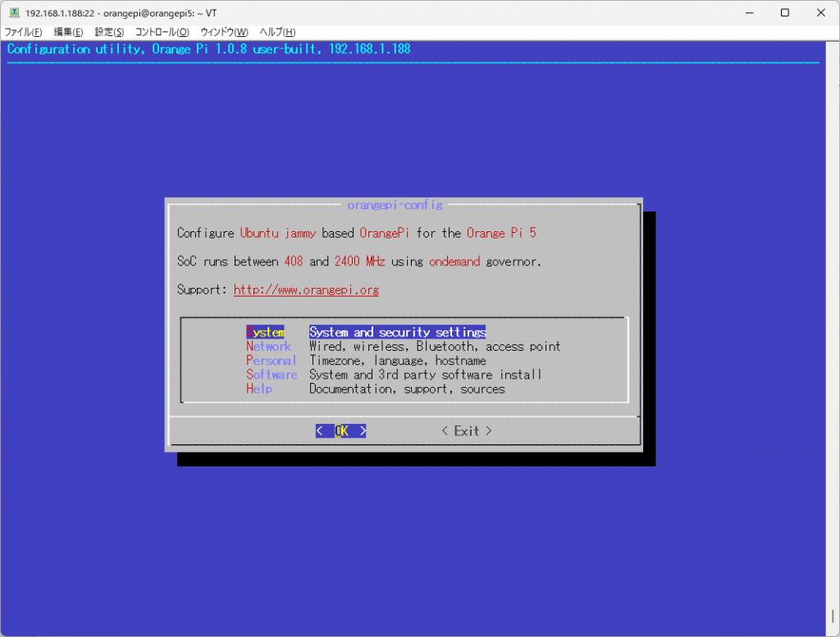Select the Help entry in orangepi-config
840x637 pixels.
coord(258,389)
